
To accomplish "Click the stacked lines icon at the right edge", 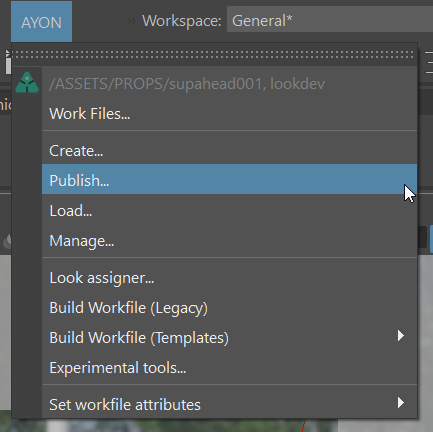I will (x=429, y=62).
